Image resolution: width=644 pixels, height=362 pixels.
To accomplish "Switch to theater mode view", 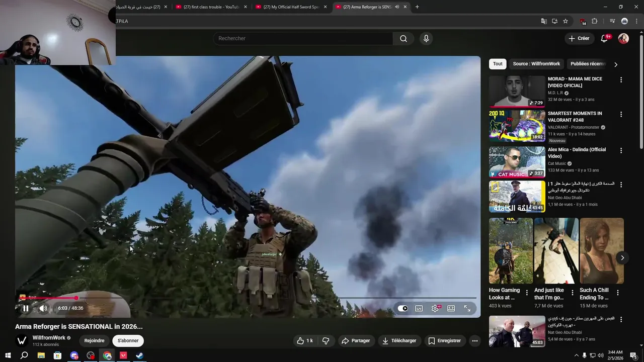I will coord(451,308).
